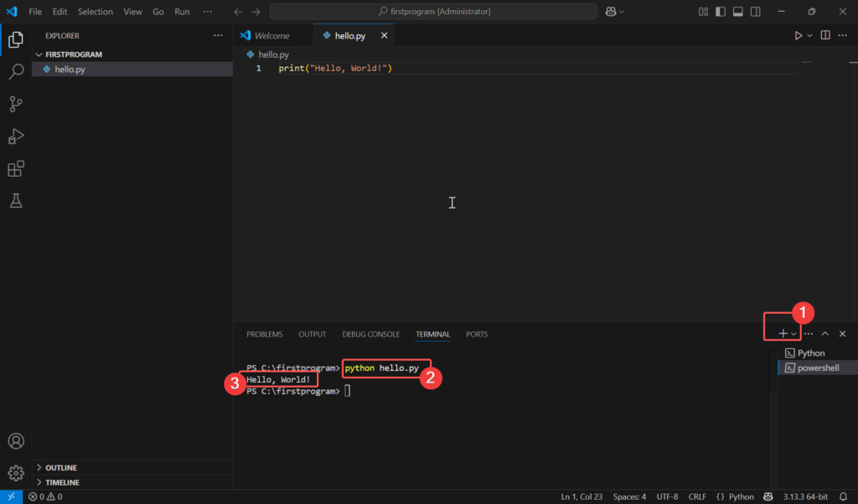This screenshot has height=504, width=858.
Task: Select interpreter 3.13.3 64-bit
Action: 805,497
